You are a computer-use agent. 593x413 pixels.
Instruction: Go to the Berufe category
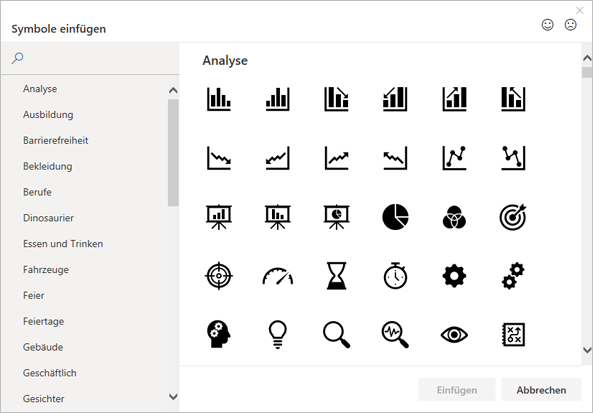tap(37, 192)
